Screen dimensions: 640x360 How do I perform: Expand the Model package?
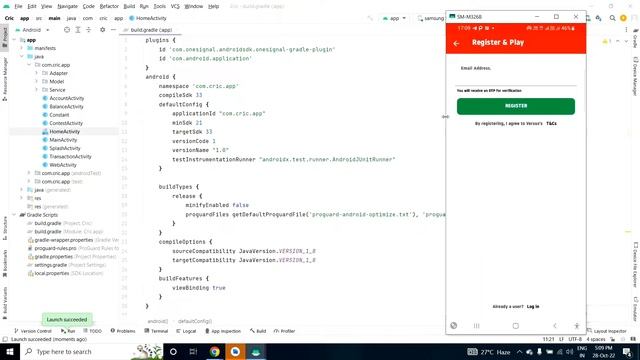click(36, 82)
